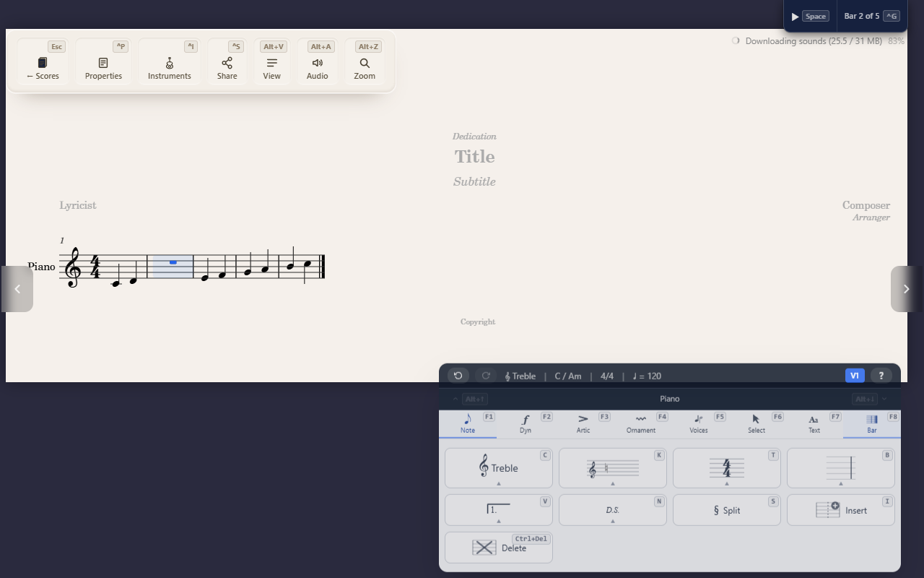Click the Dedication placeholder text
The width and height of the screenshot is (924, 578).
pos(474,136)
